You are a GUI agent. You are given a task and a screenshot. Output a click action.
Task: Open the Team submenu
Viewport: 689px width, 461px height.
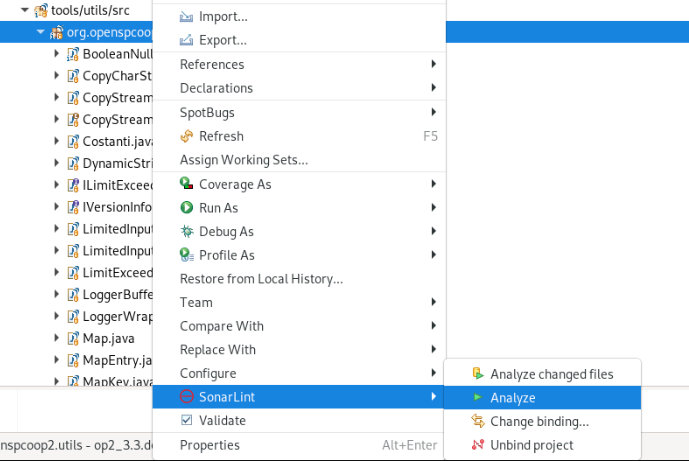point(299,302)
